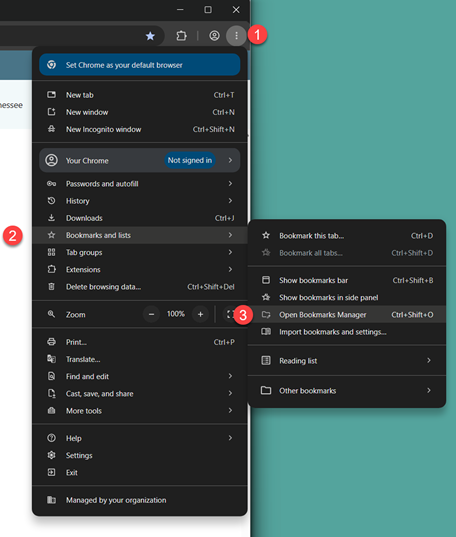Click the Other bookmarks folder icon
The image size is (456, 537).
point(266,390)
